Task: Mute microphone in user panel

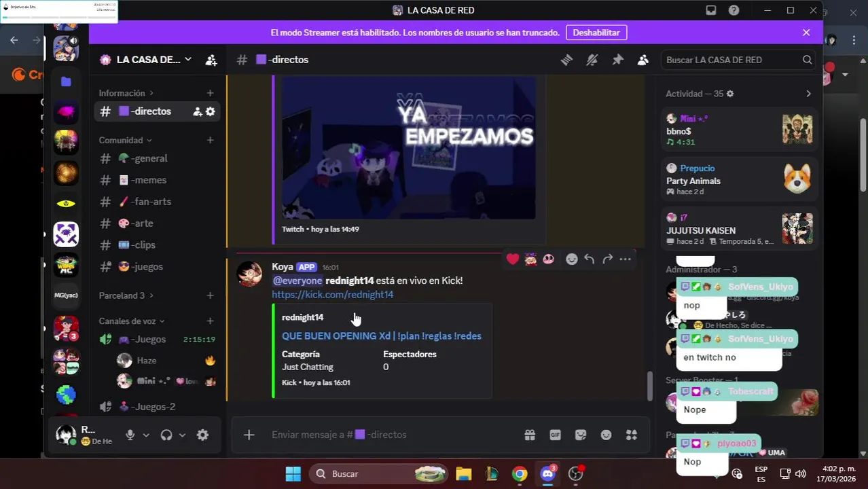Action: coord(130,435)
